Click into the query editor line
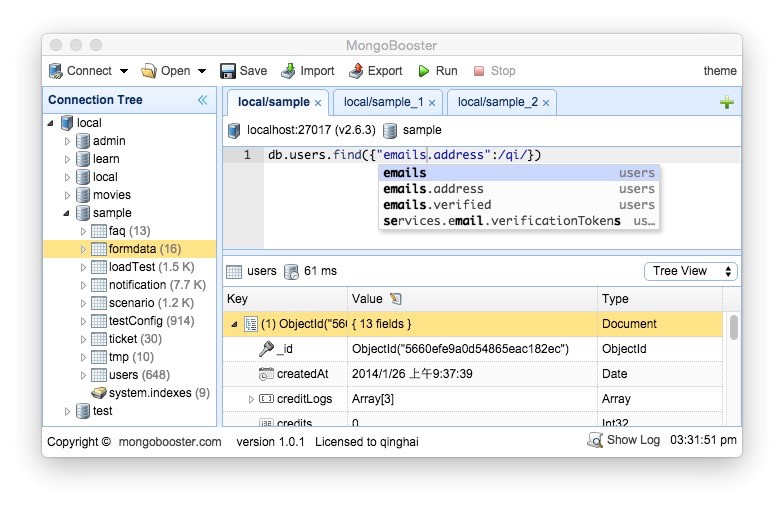Viewport: 784px width, 507px height. 502,155
